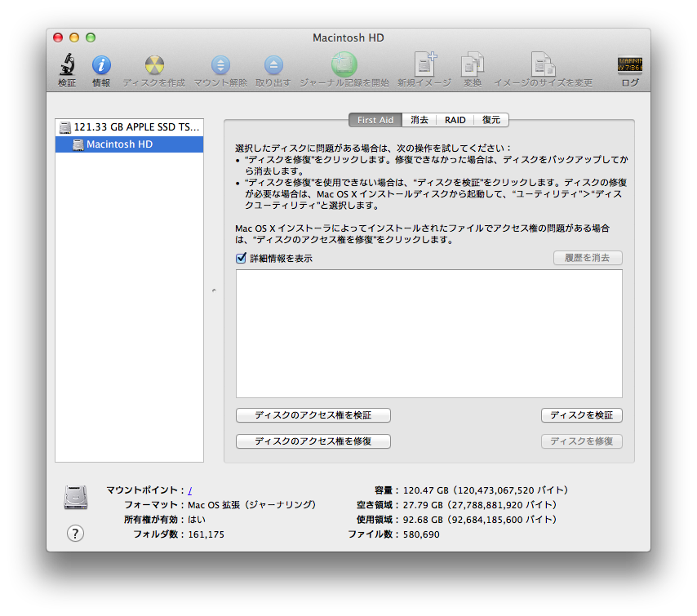Click the hard disk icon beside マウントポイント

76,497
